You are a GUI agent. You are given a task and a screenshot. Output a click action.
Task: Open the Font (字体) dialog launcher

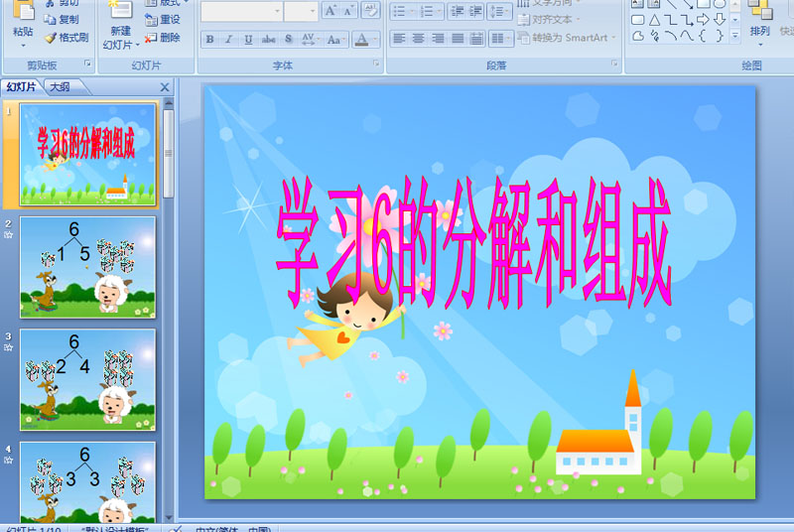pyautogui.click(x=376, y=64)
